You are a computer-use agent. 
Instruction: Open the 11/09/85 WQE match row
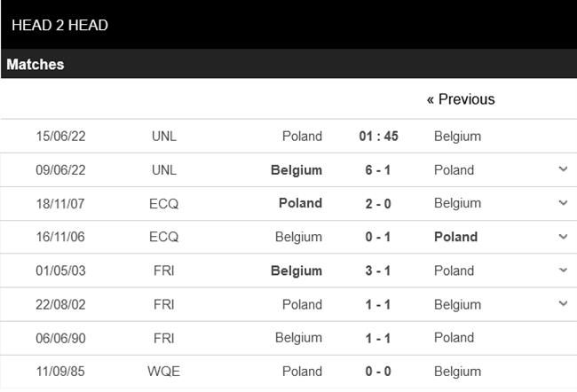(x=288, y=372)
